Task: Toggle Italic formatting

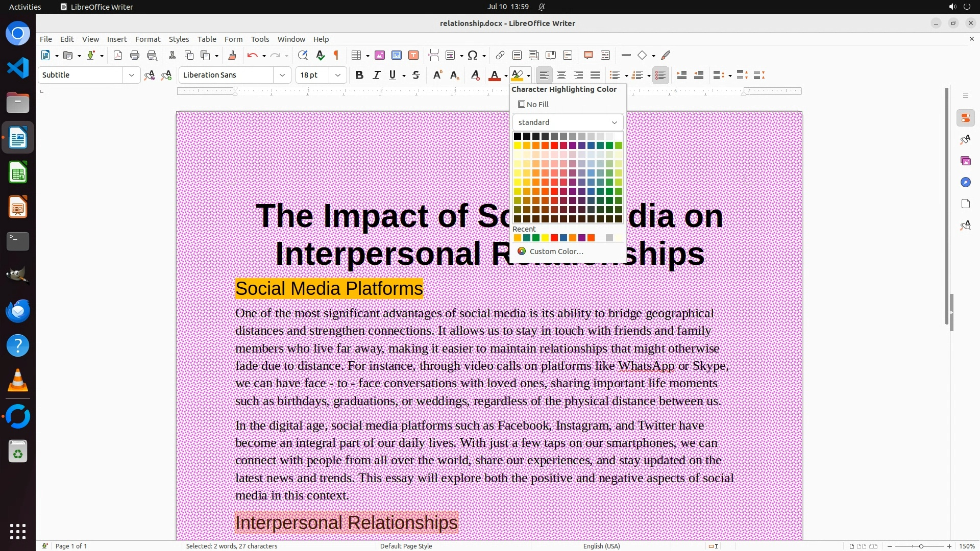Action: [x=376, y=76]
